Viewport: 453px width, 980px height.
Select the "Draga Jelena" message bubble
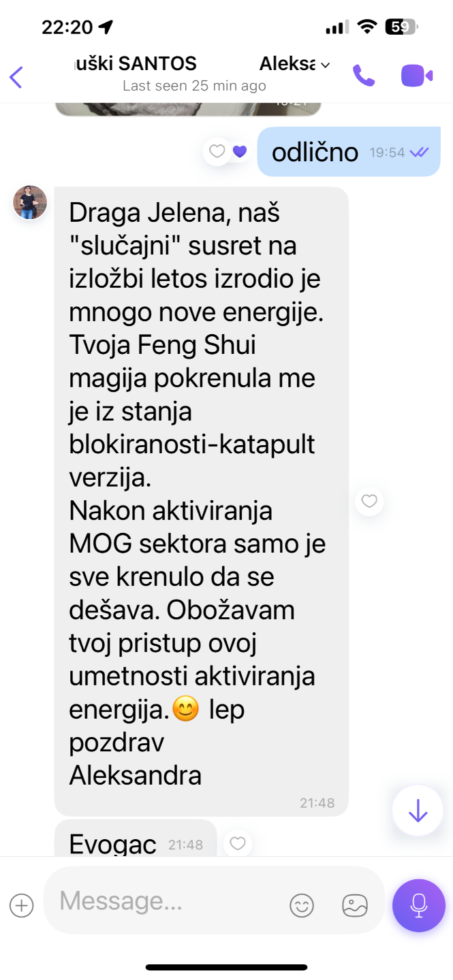(202, 502)
